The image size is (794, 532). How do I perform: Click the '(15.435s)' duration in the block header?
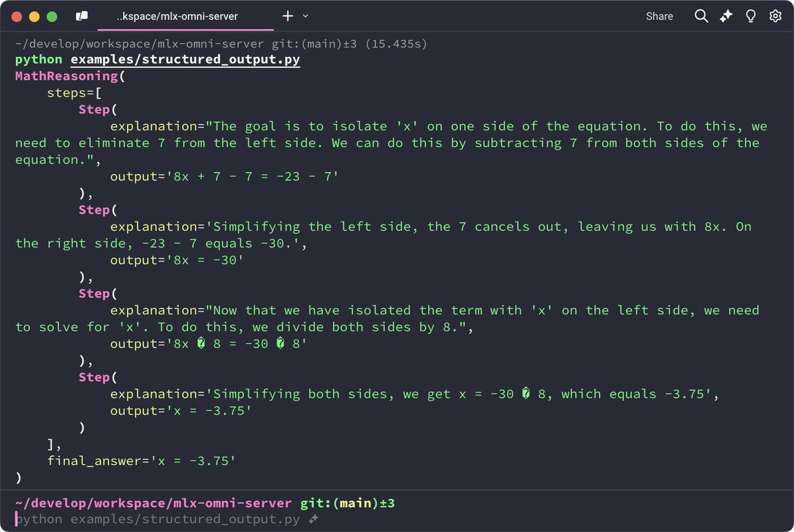396,44
